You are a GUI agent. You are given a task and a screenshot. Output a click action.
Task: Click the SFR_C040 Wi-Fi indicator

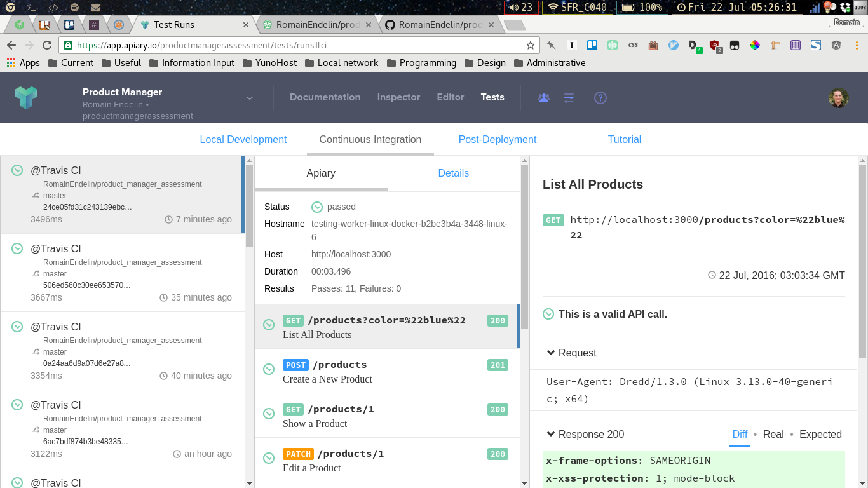click(x=578, y=8)
